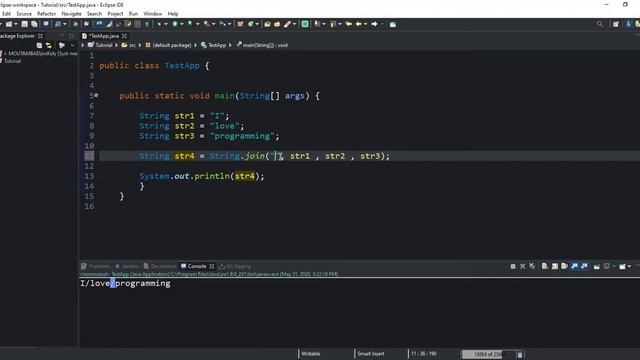Open the Run button's dropdown arrow
Viewport: 640px width, 360px height.
pyautogui.click(x=182, y=24)
